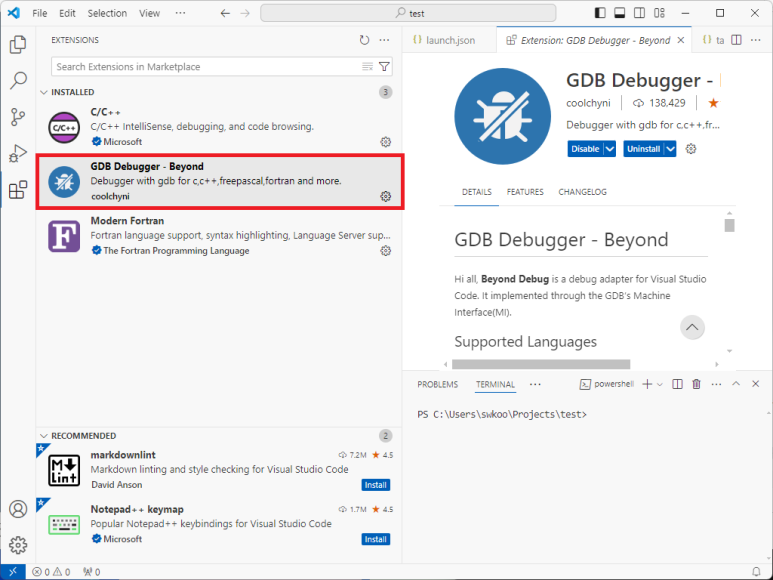Switch to the launch.json tab

point(449,40)
